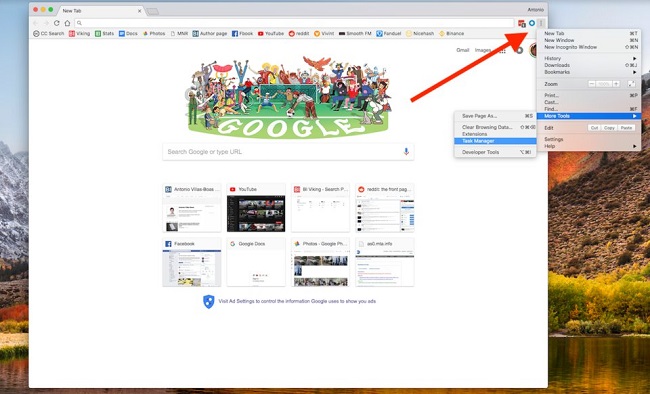Viewport: 650px width, 394px height.
Task: Click the Gmail link
Action: pos(463,50)
